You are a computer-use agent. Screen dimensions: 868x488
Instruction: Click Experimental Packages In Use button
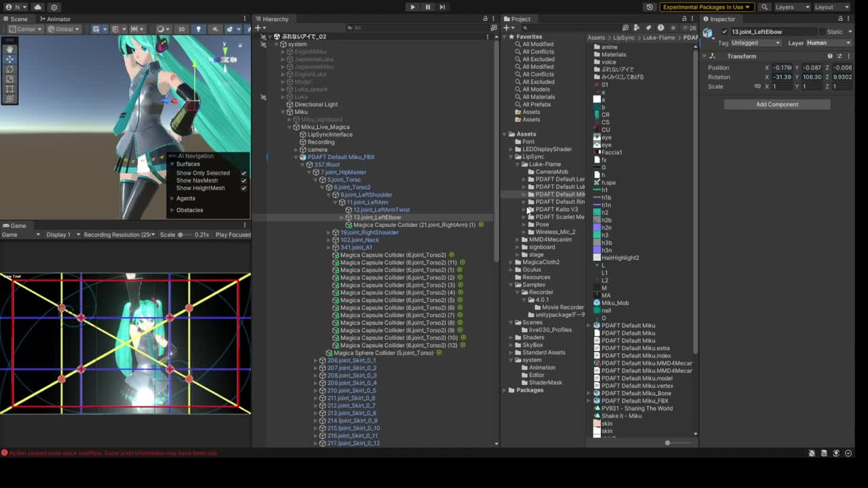click(x=707, y=7)
